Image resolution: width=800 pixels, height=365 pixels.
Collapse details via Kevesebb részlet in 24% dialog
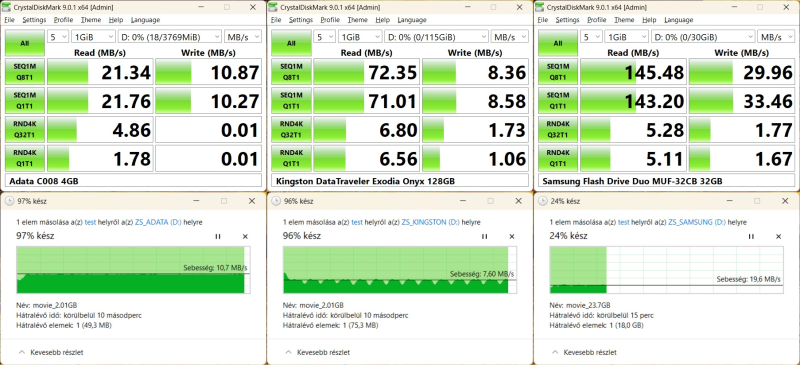(x=584, y=352)
